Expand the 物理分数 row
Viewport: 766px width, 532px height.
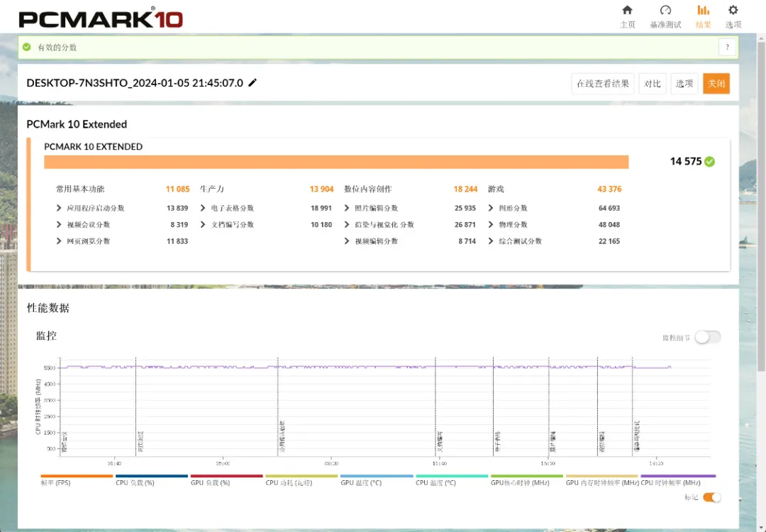pyautogui.click(x=491, y=225)
